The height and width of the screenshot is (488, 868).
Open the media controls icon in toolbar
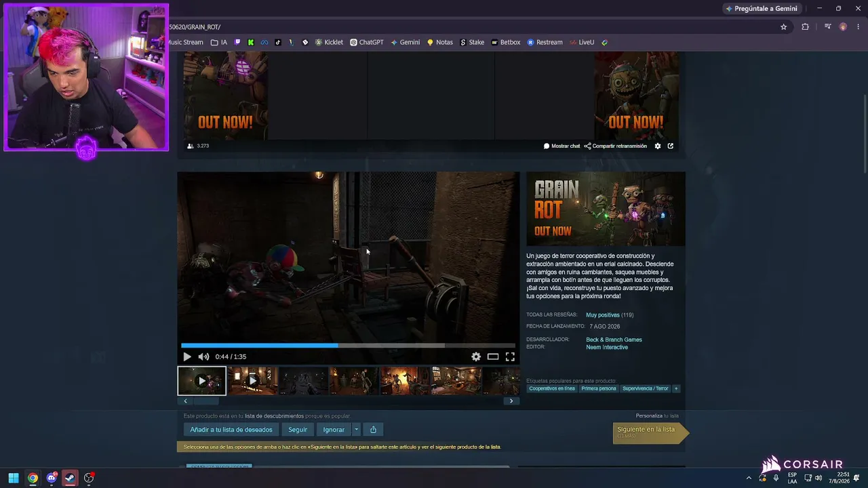click(x=828, y=27)
